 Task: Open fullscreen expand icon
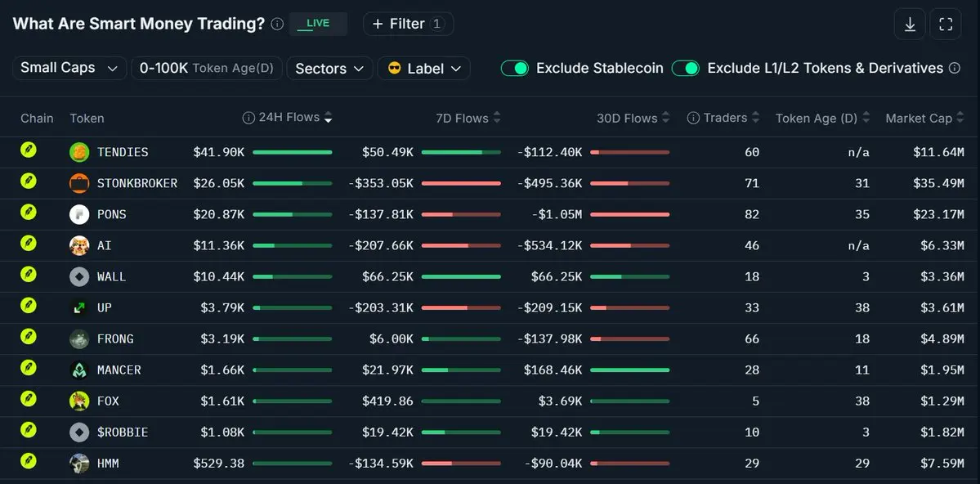(946, 25)
